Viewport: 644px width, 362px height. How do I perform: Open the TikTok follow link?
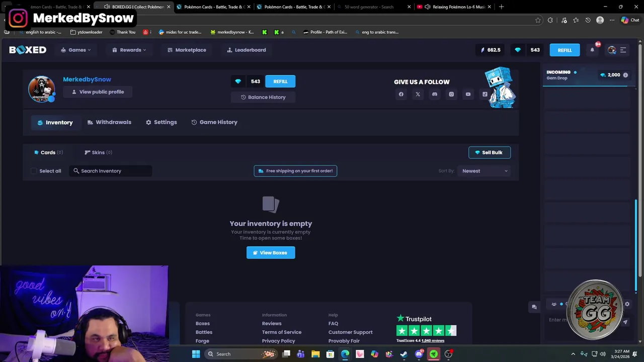pos(485,94)
